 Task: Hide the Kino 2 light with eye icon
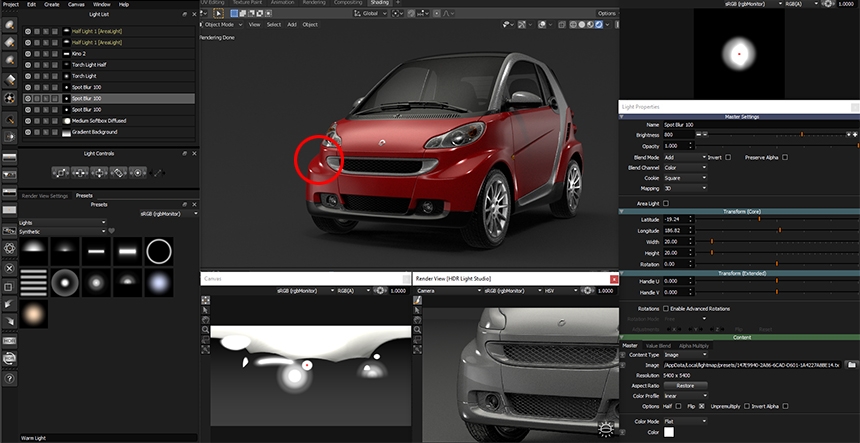click(x=27, y=54)
